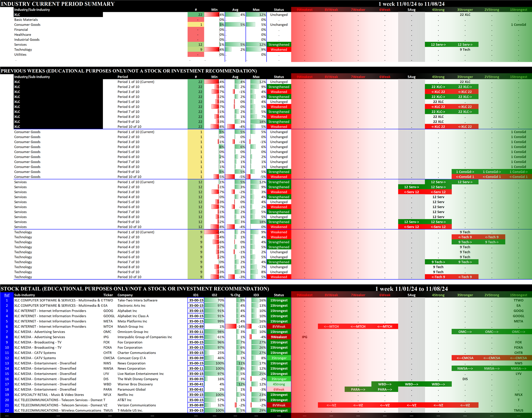This screenshot has height=418, width=532.
Task: Select the Basic Materials industry row label
Action: click(x=26, y=20)
